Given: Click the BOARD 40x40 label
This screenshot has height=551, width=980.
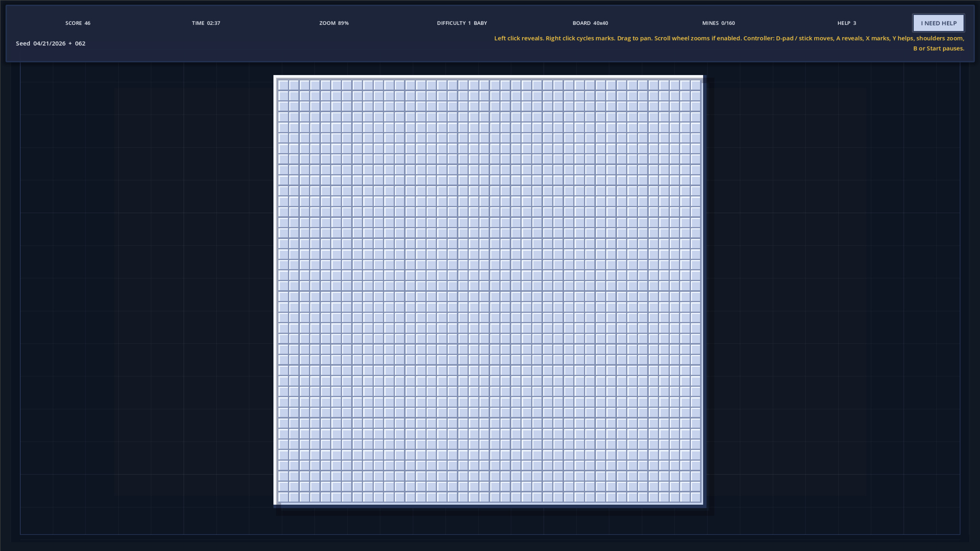Looking at the screenshot, I should pyautogui.click(x=590, y=23).
